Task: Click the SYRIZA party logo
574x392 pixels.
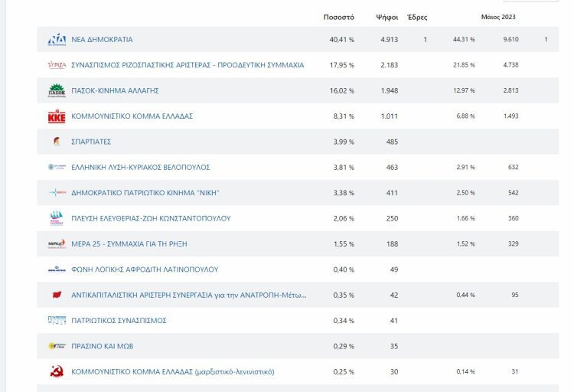Action: [x=57, y=65]
